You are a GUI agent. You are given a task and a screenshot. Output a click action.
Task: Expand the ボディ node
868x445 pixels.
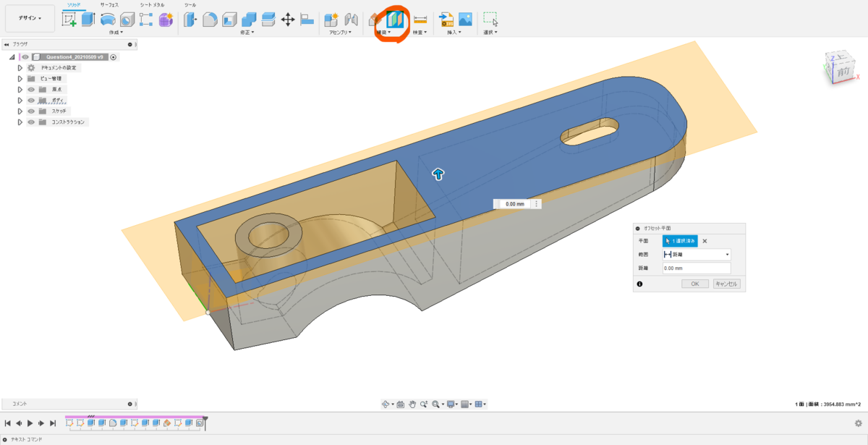pyautogui.click(x=20, y=100)
